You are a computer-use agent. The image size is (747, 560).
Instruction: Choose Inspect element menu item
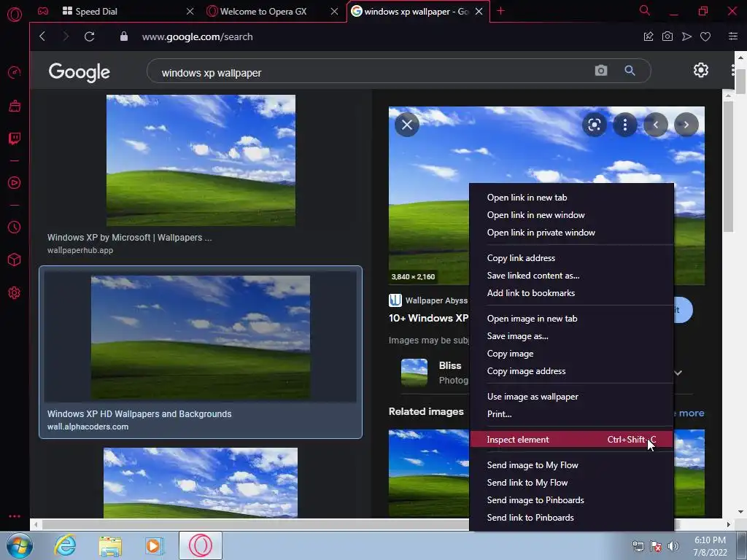[572, 440]
